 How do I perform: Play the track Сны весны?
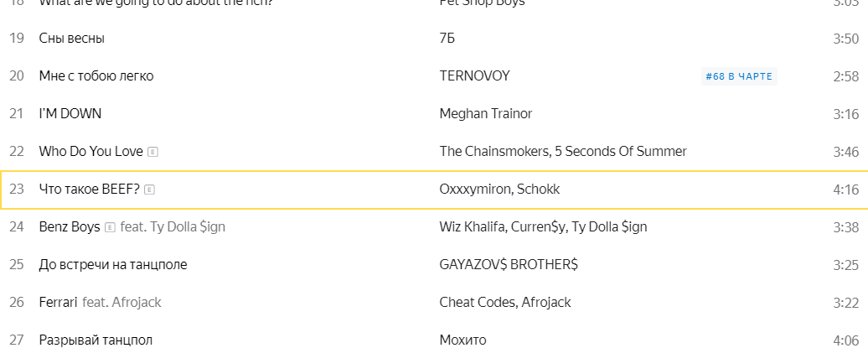72,39
